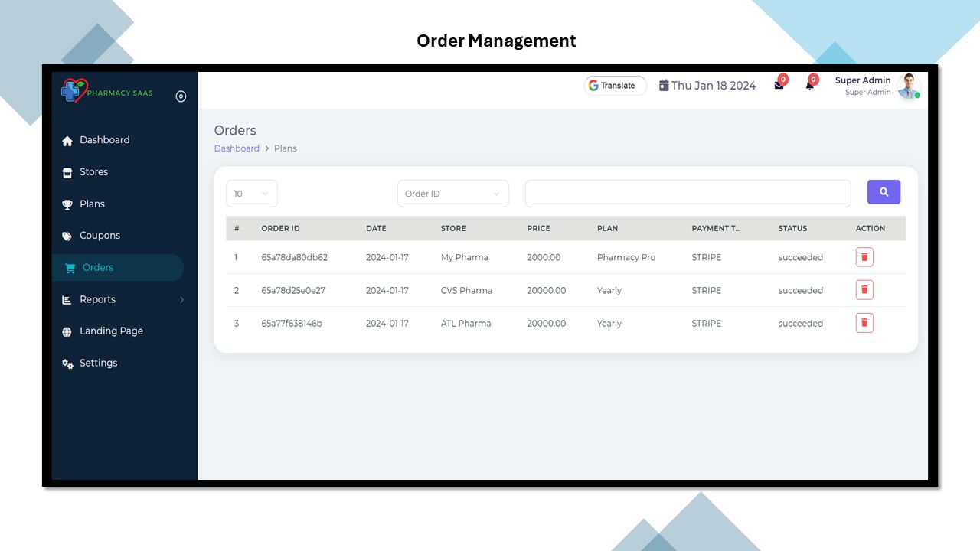Delete the ATL Pharma order
The image size is (980, 551).
(864, 323)
